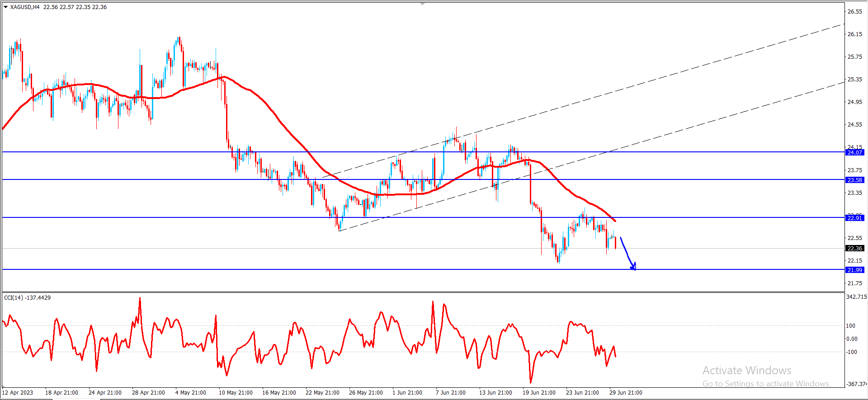Click the gray chart shift marker at top
The image size is (868, 400).
[x=423, y=4]
